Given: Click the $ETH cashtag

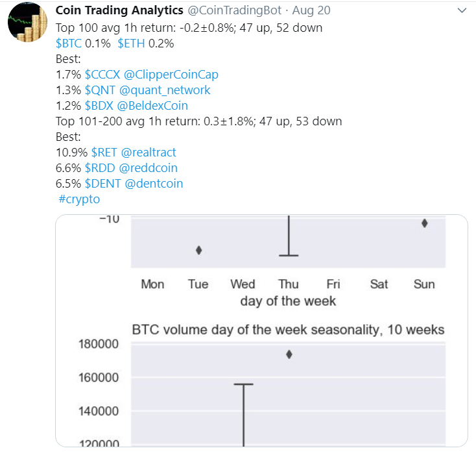Looking at the screenshot, I should [x=132, y=43].
